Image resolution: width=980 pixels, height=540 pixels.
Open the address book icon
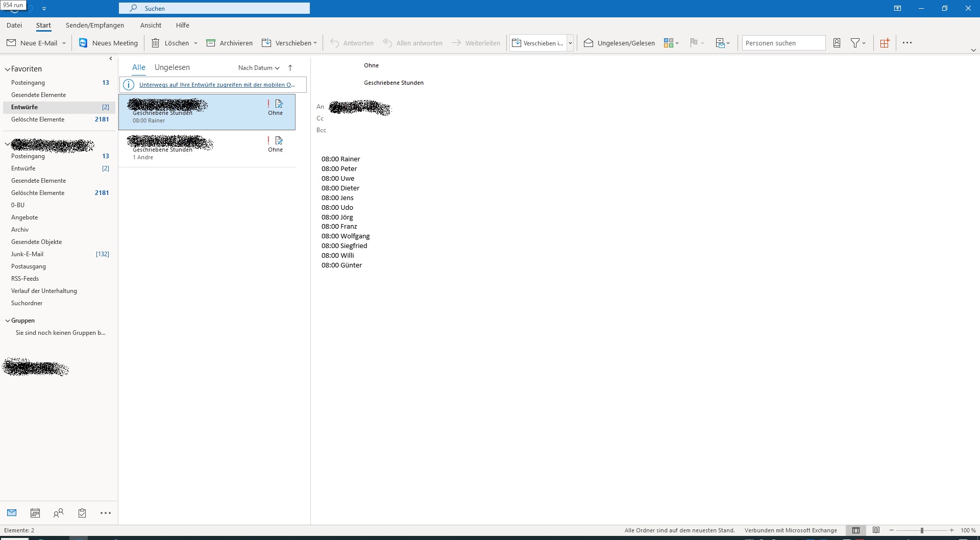(x=837, y=43)
